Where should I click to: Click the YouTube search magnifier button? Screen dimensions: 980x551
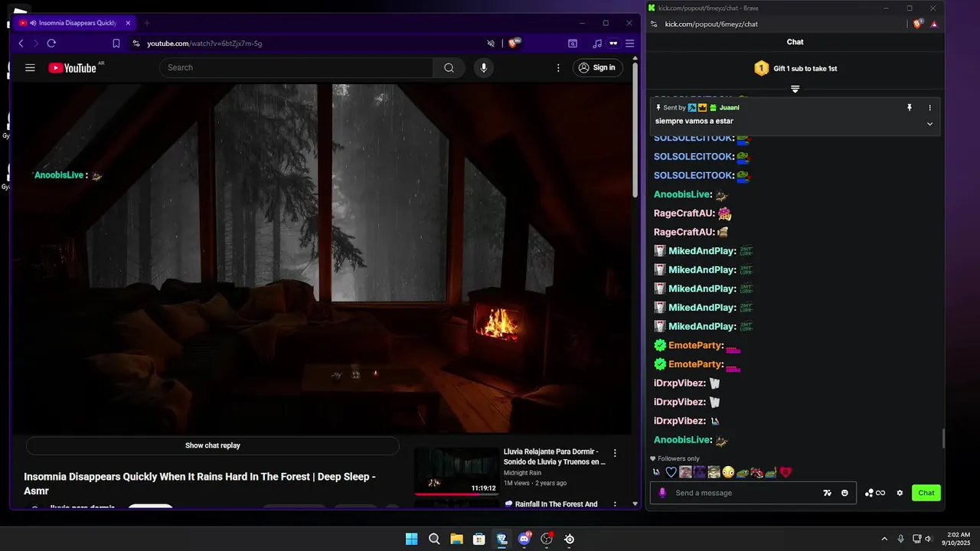point(449,68)
